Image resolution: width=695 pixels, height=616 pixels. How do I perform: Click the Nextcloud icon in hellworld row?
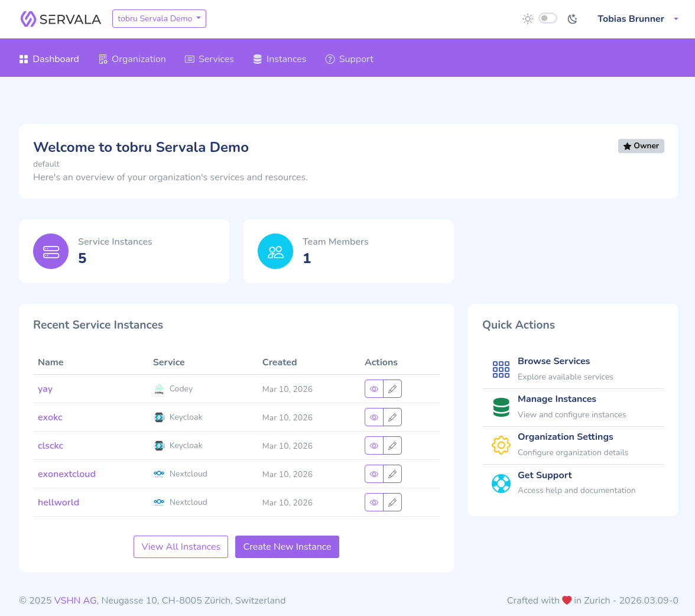pyautogui.click(x=158, y=502)
